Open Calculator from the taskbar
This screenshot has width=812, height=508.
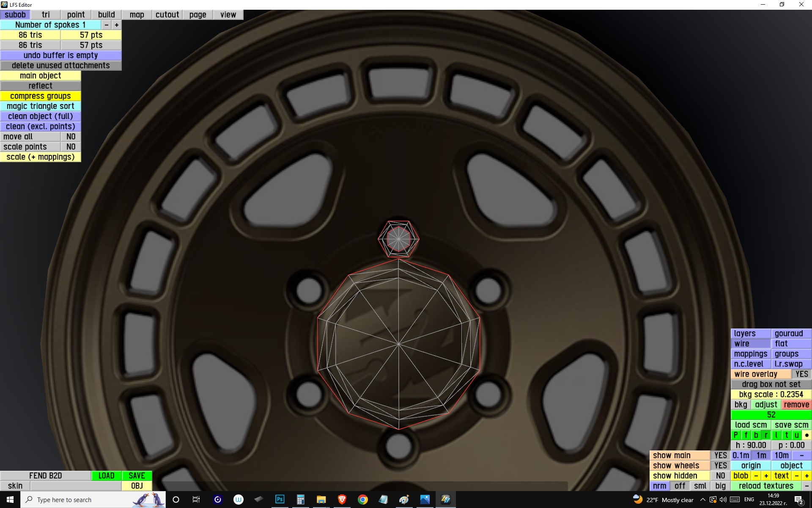pos(300,500)
